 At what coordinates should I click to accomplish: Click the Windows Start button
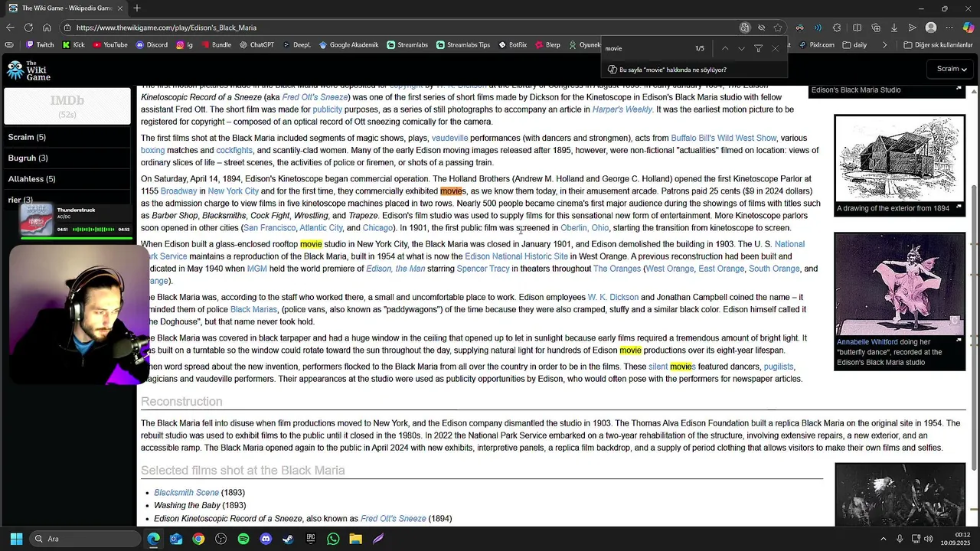[16, 539]
